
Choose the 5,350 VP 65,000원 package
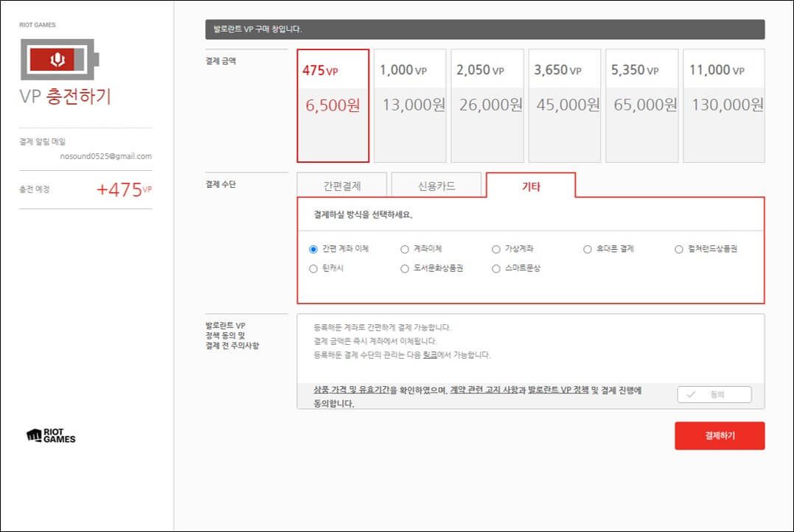[x=641, y=105]
